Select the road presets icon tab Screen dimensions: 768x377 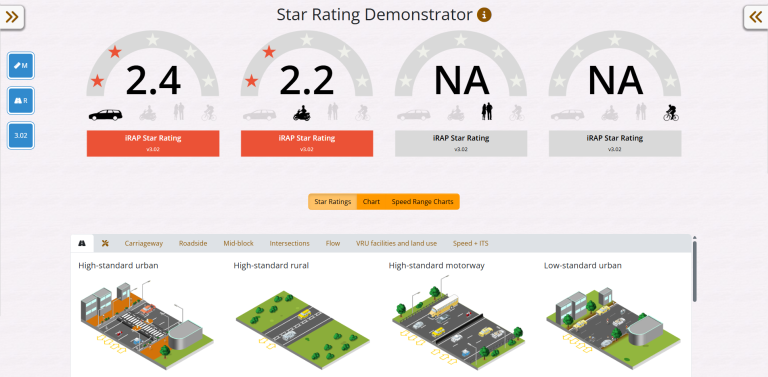[82, 243]
